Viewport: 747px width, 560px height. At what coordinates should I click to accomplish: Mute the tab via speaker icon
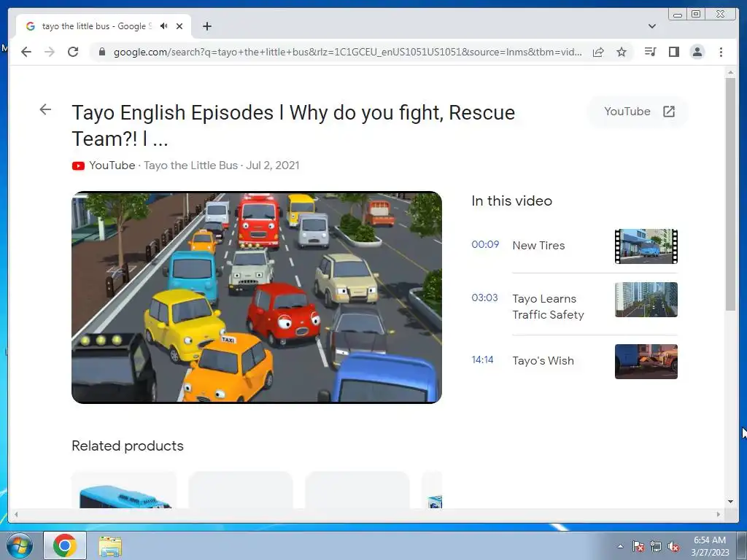164,26
